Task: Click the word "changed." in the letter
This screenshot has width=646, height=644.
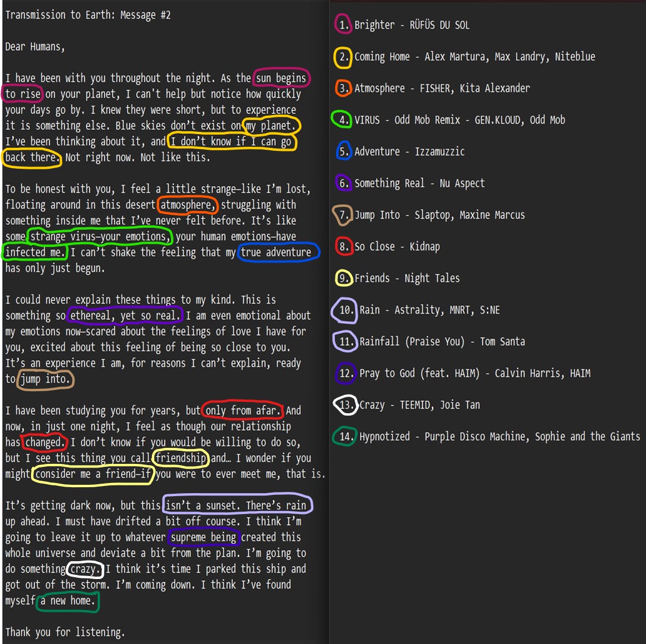Action: 45,442
